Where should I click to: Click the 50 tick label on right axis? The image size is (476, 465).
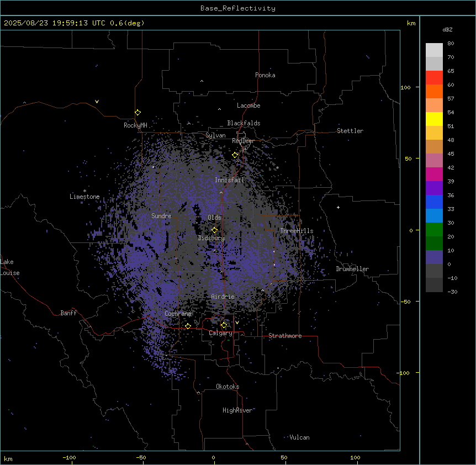[x=408, y=158]
